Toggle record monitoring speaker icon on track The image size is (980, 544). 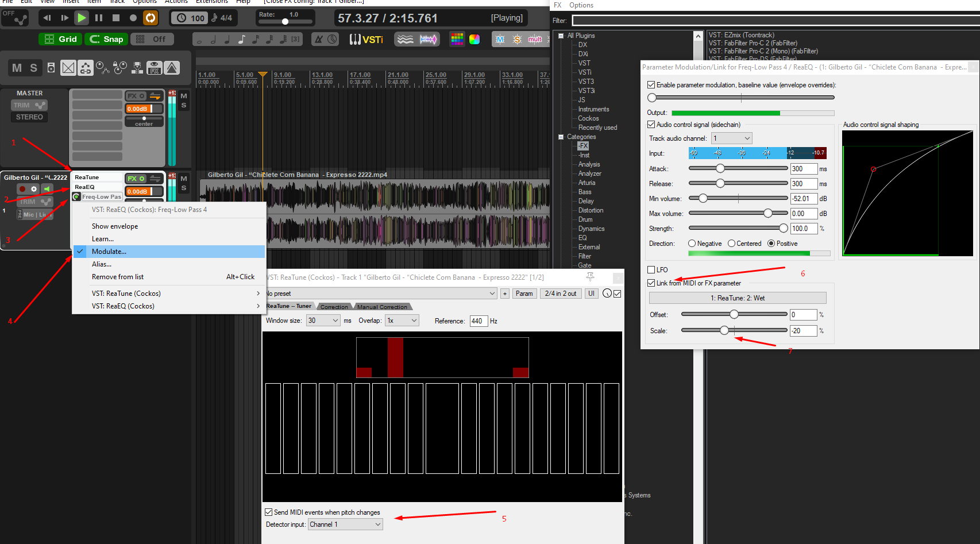tap(47, 189)
